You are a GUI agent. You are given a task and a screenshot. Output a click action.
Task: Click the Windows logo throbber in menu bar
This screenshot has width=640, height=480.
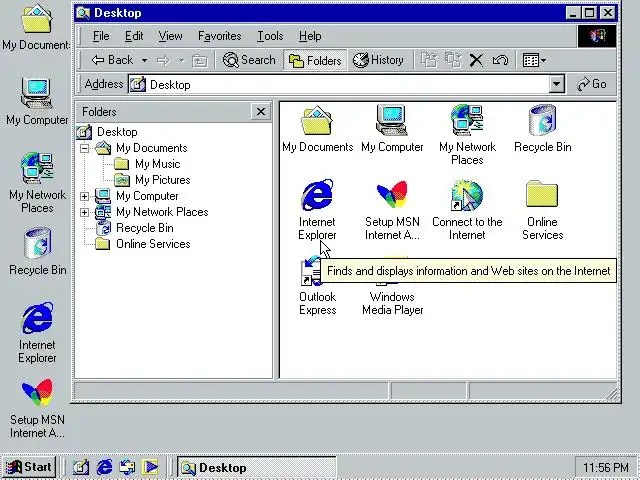pyautogui.click(x=597, y=36)
